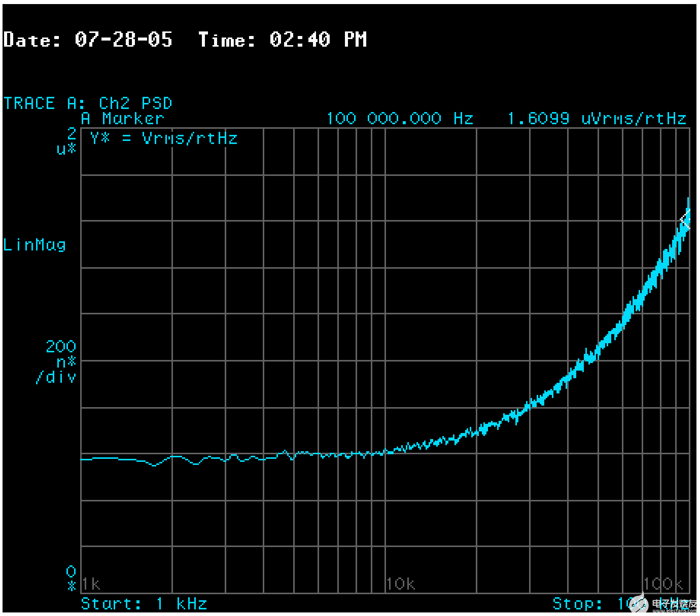Click the 100k frequency axis label

663,584
